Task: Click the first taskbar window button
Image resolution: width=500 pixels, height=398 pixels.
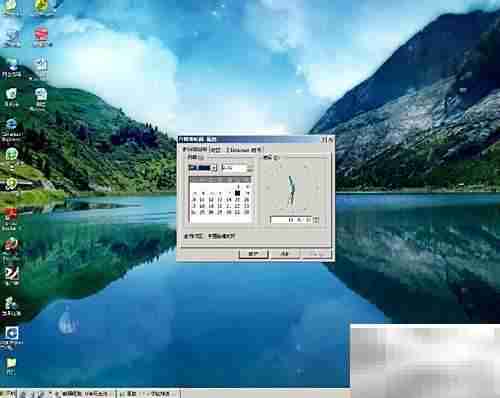Action: [86, 394]
